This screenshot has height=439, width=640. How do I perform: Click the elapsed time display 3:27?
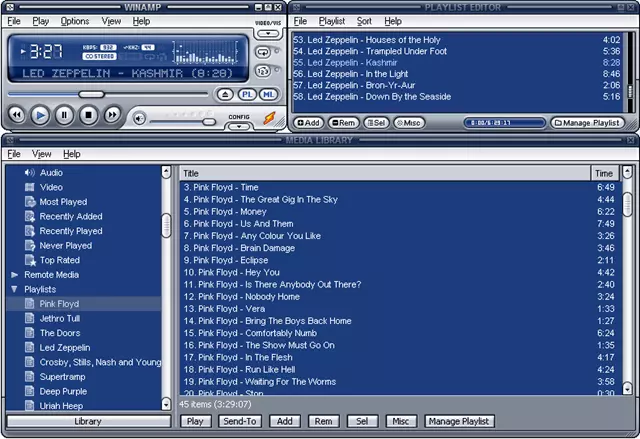click(46, 51)
